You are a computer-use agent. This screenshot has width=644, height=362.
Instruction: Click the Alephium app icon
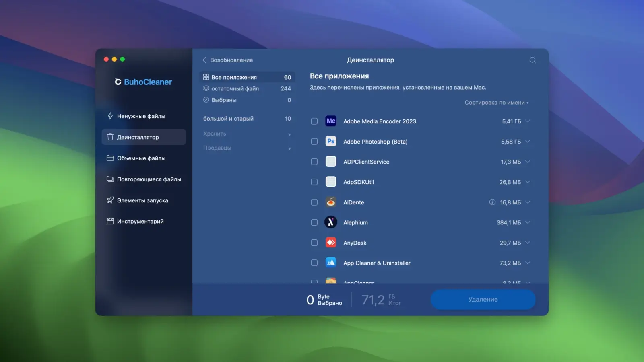(x=331, y=222)
